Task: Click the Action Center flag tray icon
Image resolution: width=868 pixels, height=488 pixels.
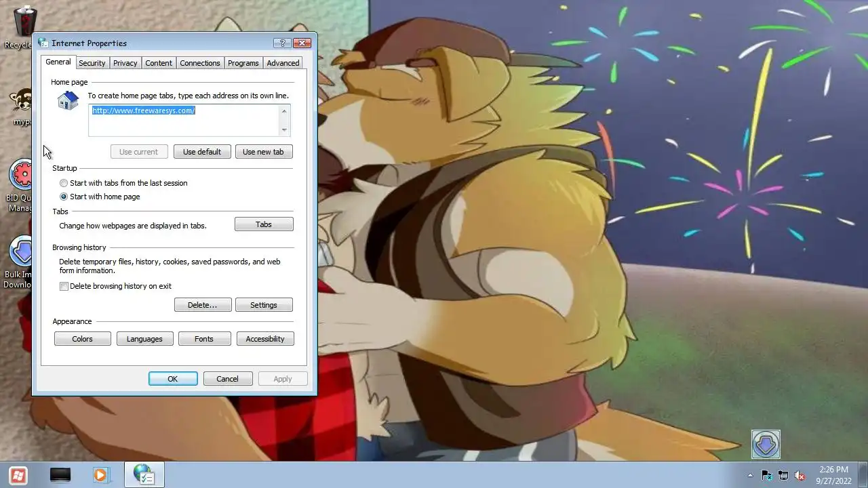Action: (767, 475)
